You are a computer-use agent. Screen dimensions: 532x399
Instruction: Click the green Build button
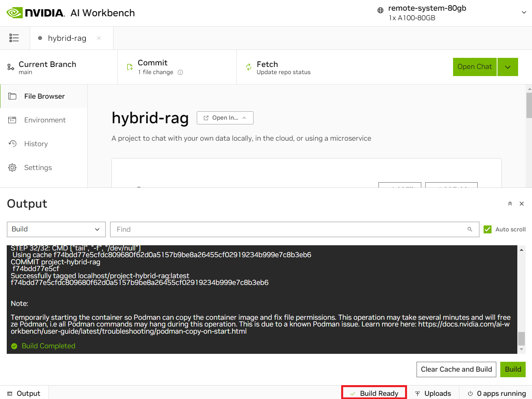coord(513,369)
